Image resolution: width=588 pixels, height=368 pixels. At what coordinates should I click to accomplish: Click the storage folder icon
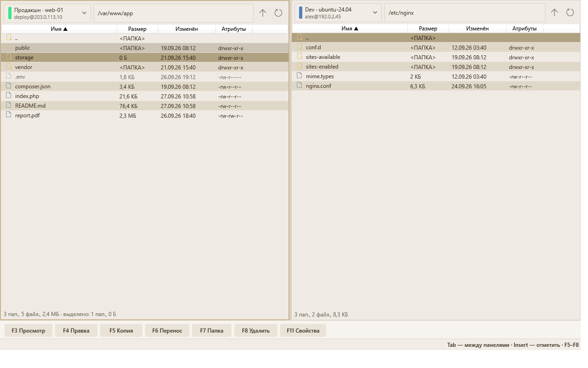tap(9, 57)
